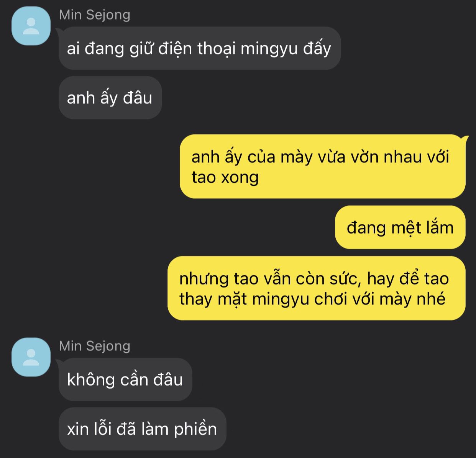Tap the "anh ấy đâu" message bubble
The height and width of the screenshot is (458, 476).
coord(110,98)
